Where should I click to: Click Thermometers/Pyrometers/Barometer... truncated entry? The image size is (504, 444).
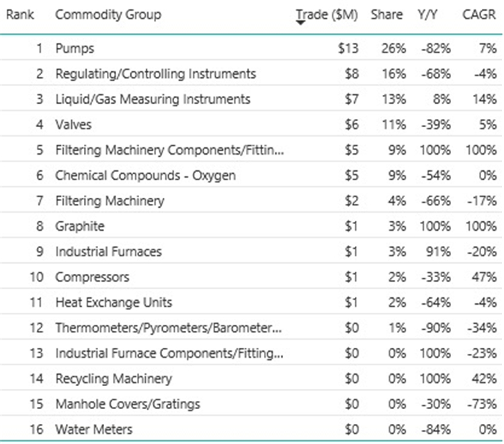[x=169, y=328]
